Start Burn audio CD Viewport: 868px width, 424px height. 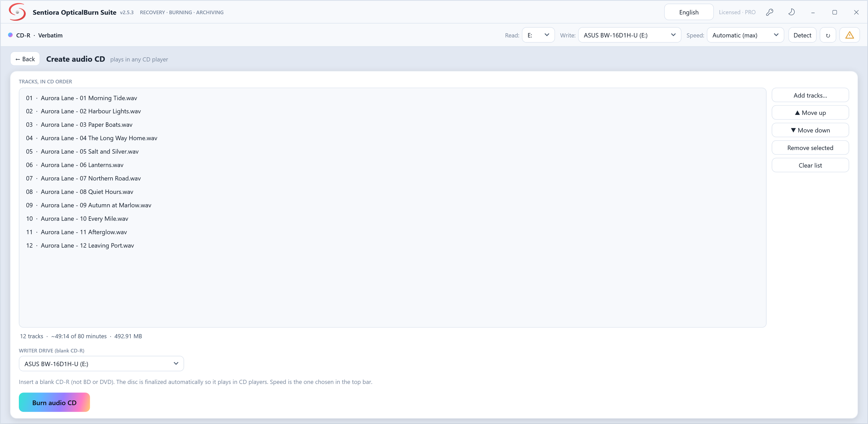point(54,402)
